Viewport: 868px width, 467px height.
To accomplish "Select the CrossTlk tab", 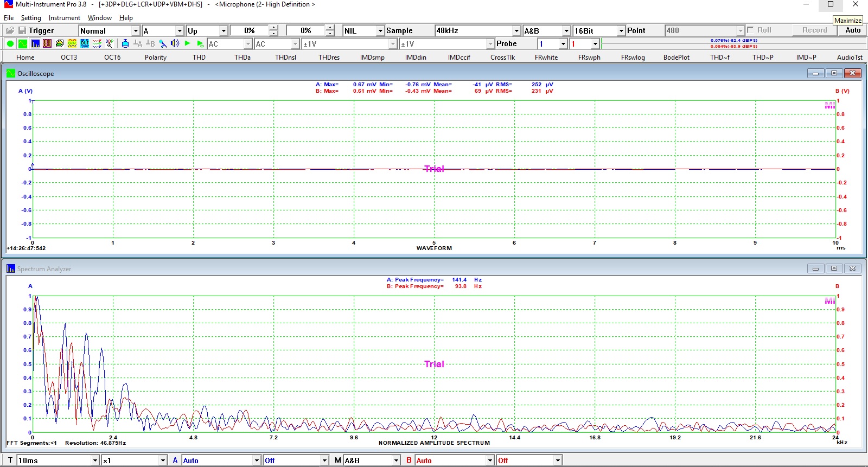I will (503, 57).
